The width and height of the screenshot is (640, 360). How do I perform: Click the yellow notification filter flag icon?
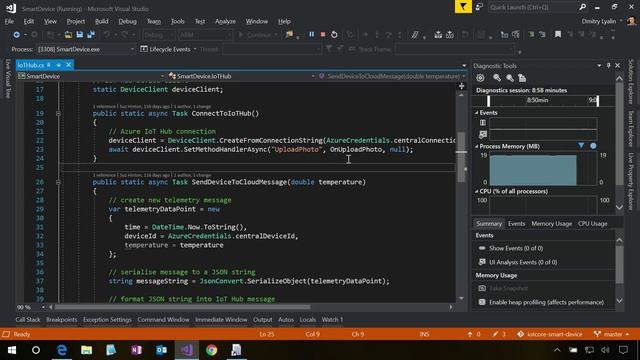(463, 7)
